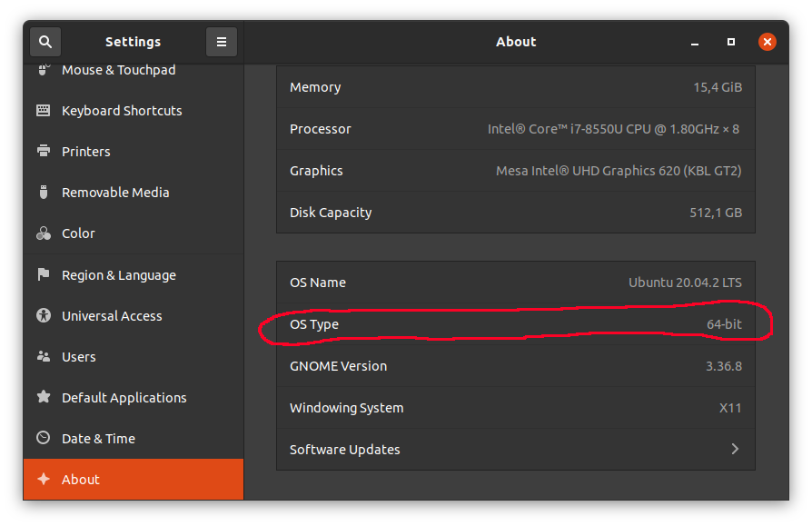Image resolution: width=812 pixels, height=526 pixels.
Task: Click the Removable Media USB icon
Action: [44, 192]
